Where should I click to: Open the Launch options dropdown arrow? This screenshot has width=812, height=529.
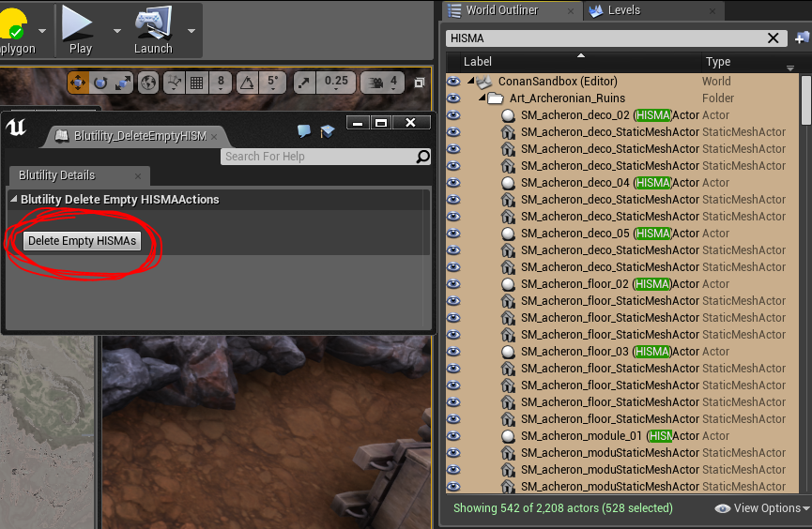coord(191,29)
